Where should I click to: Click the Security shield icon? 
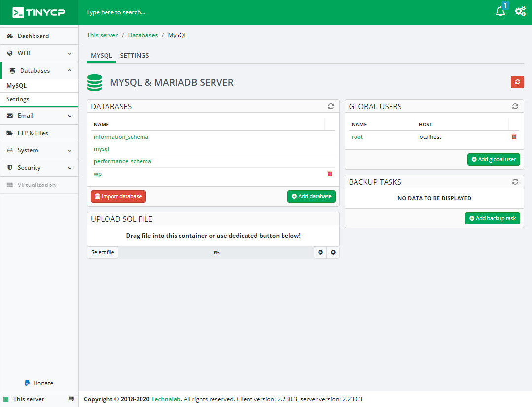pyautogui.click(x=10, y=168)
